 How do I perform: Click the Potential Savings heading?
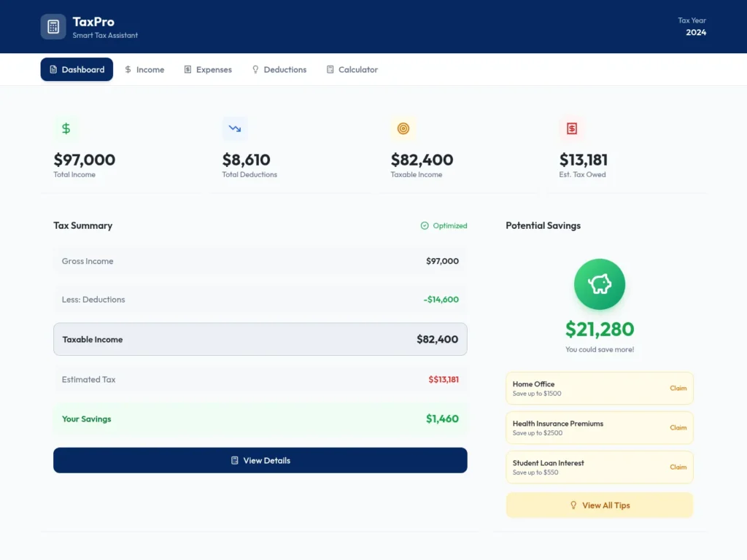point(543,226)
